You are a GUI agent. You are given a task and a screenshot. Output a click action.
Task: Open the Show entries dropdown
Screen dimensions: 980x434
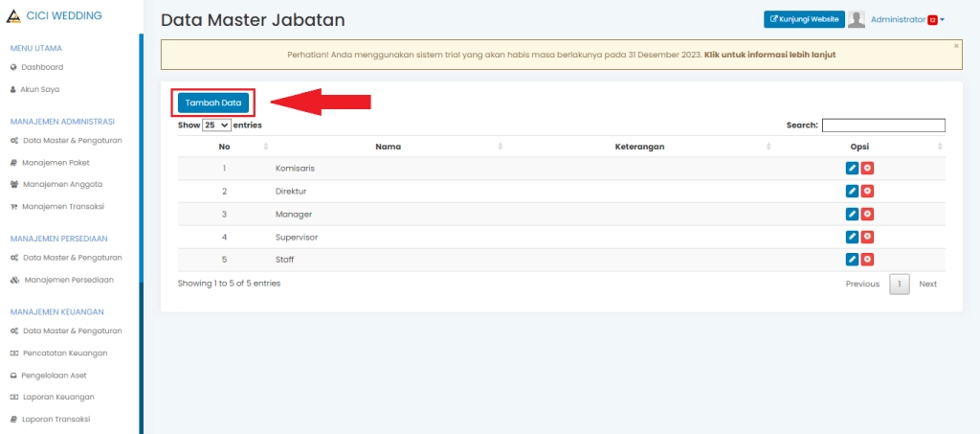pos(217,126)
